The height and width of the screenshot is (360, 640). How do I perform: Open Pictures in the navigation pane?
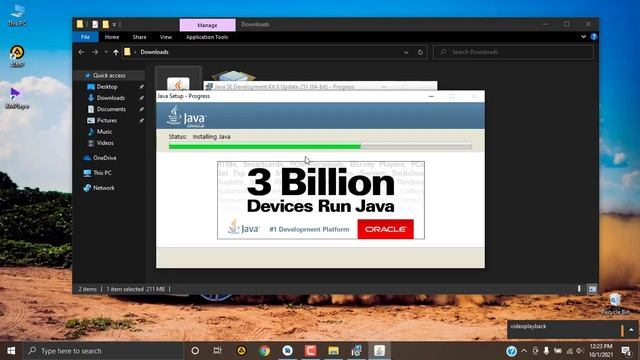click(x=107, y=120)
